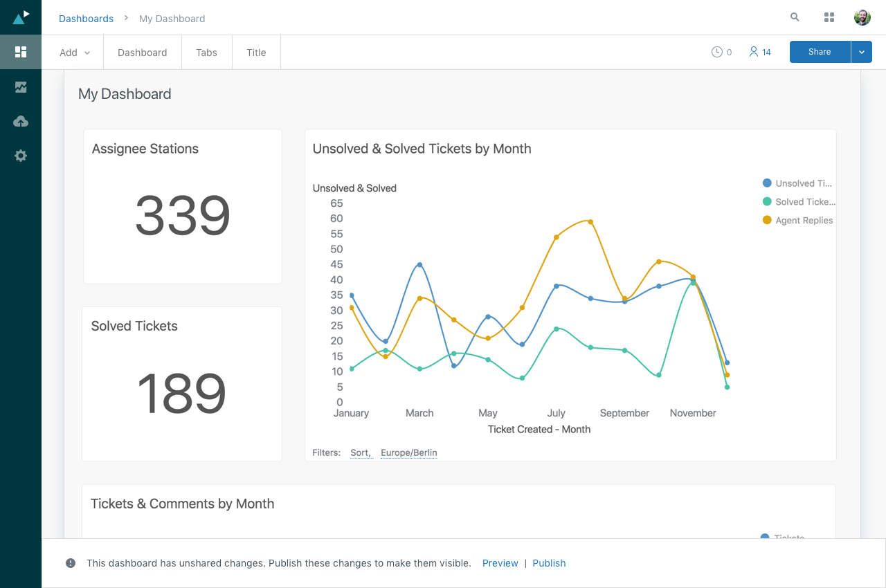Click the Zendesk Explore logo icon
Image resolution: width=886 pixels, height=588 pixels.
pos(21,17)
